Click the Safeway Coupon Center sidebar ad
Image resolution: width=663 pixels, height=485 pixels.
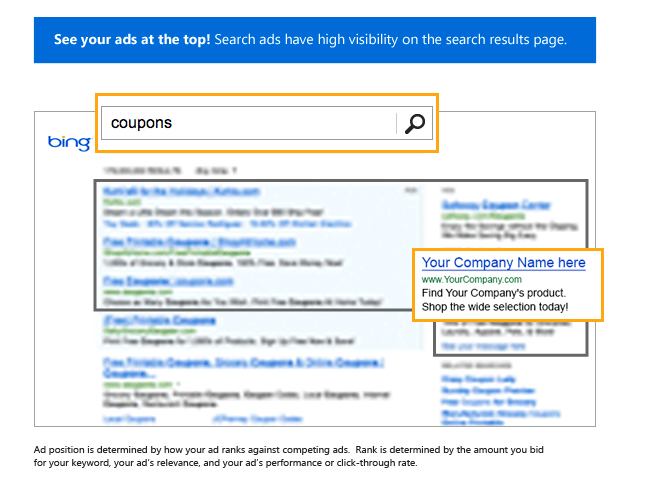point(496,205)
